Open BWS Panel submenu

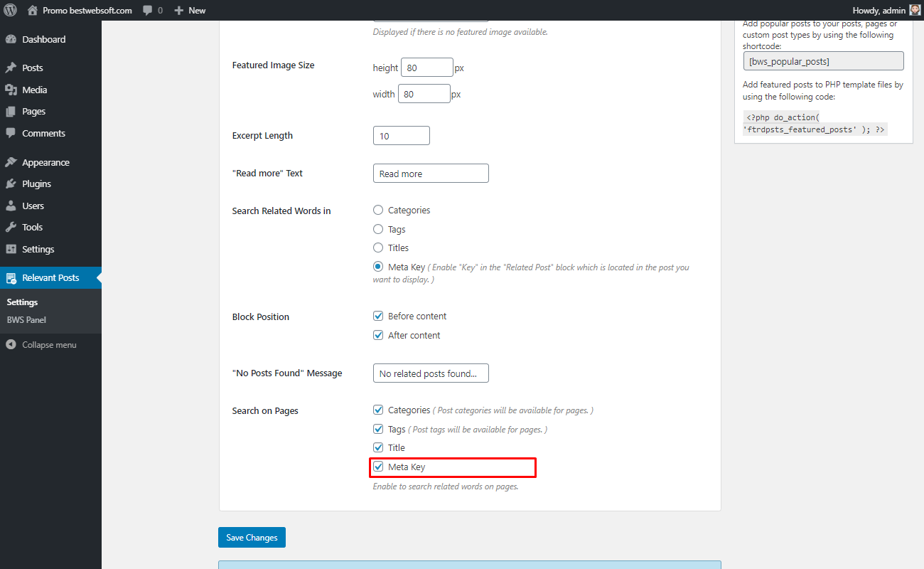click(26, 320)
